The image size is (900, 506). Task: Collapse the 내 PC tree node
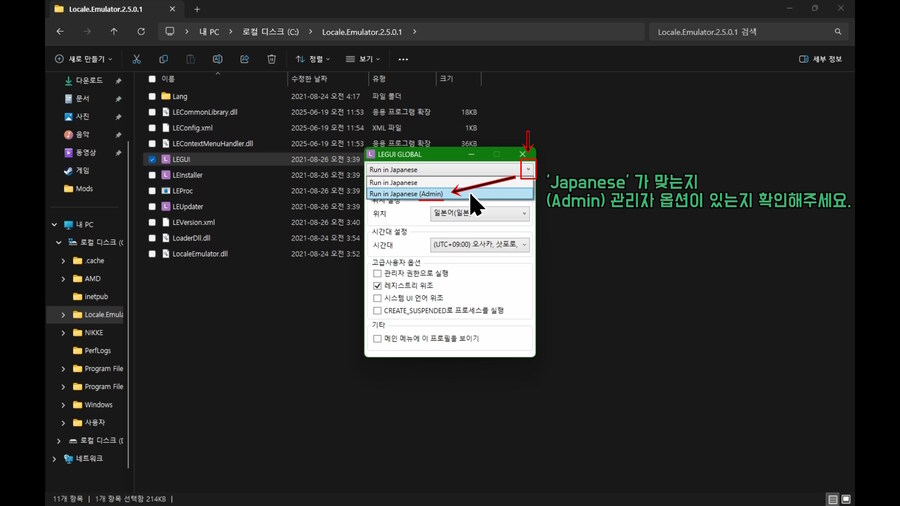click(x=55, y=224)
